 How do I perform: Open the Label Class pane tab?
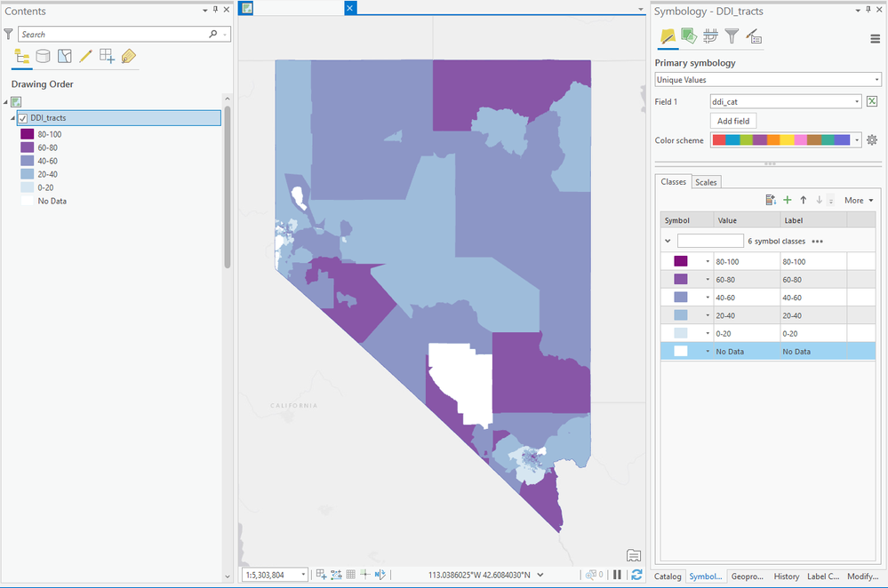coord(823,576)
